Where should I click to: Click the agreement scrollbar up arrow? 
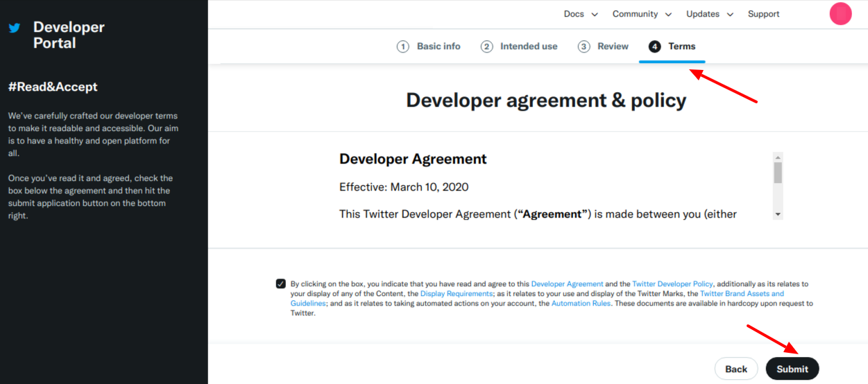coord(778,157)
